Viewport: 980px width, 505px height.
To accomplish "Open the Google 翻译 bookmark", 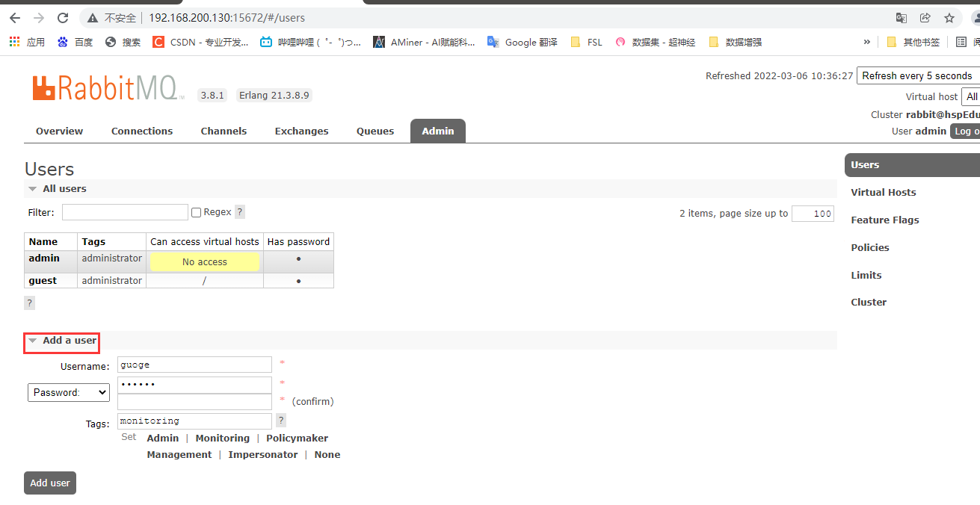I will 523,42.
